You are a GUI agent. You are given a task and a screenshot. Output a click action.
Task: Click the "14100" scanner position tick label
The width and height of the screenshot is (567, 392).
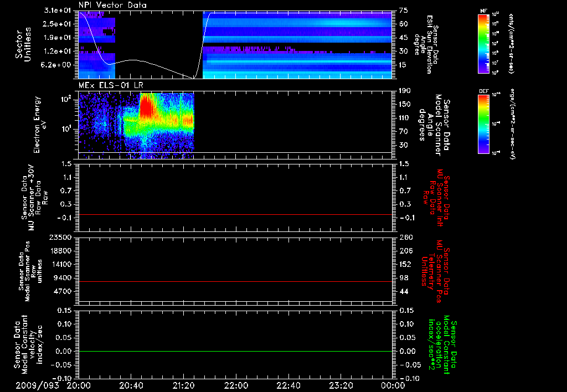coord(60,264)
